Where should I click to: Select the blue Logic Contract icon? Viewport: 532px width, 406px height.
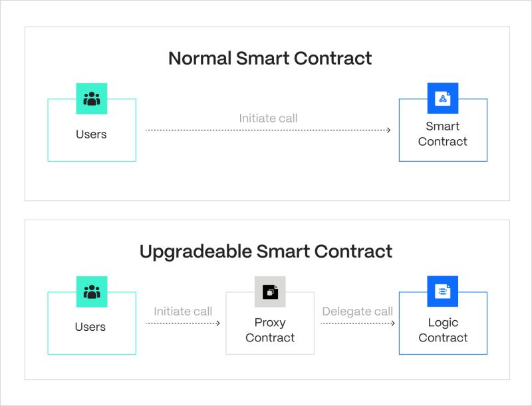point(443,292)
